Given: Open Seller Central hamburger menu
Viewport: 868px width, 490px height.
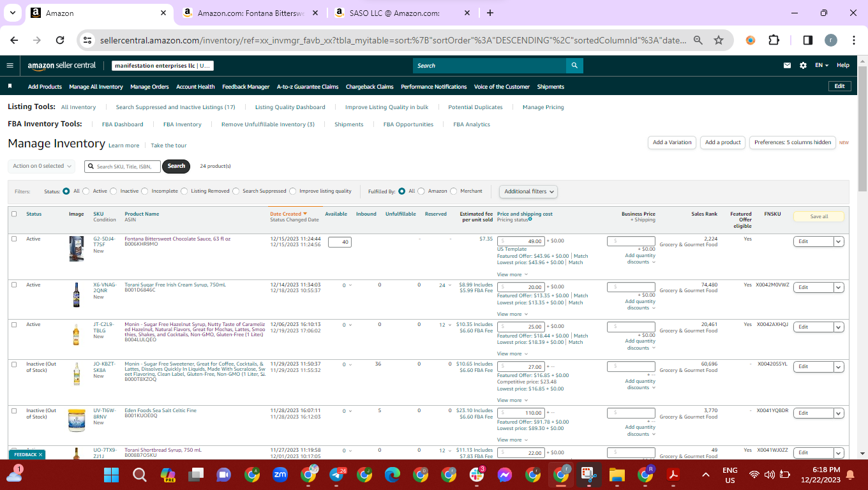Looking at the screenshot, I should tap(10, 65).
